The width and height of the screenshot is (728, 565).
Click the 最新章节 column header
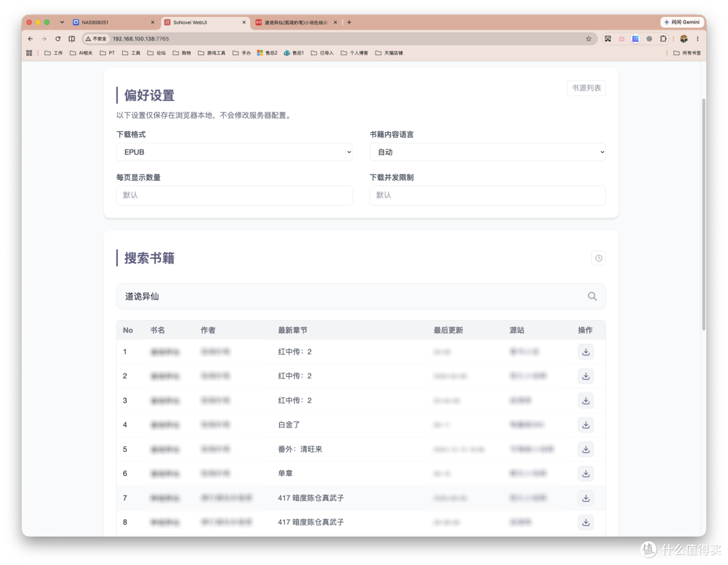(293, 330)
